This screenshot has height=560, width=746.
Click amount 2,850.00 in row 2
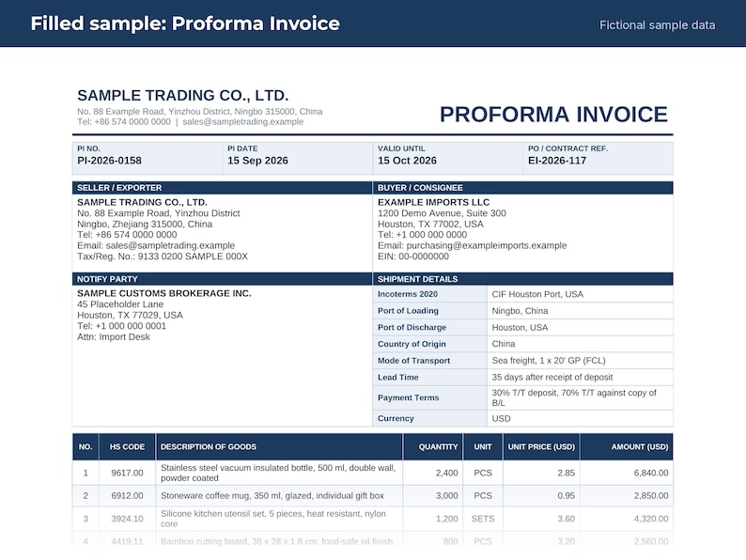pos(651,496)
